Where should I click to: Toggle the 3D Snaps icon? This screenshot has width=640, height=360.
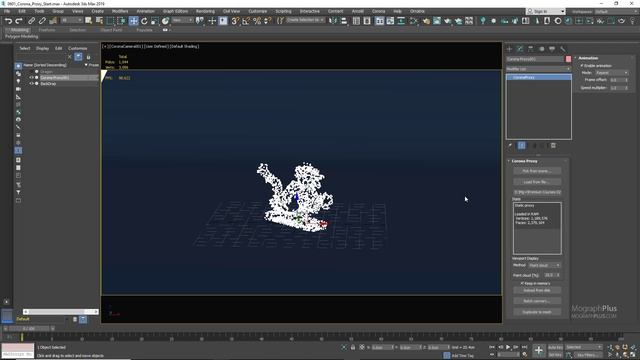pyautogui.click(x=235, y=21)
